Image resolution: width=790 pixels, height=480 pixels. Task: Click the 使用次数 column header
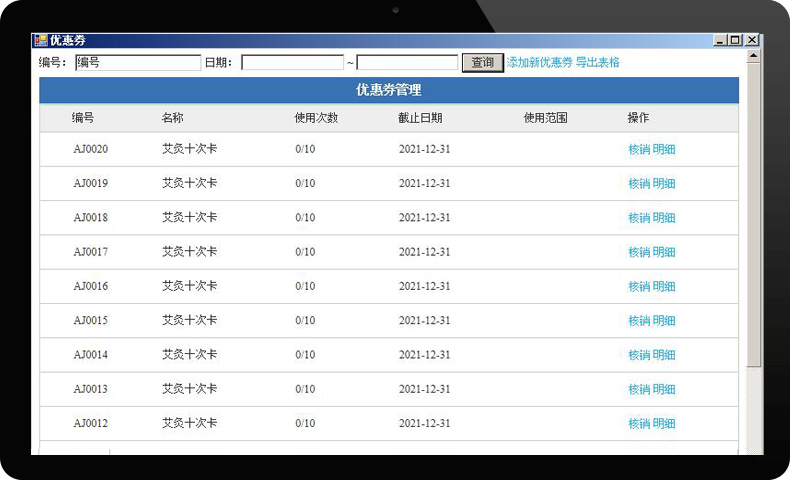316,118
